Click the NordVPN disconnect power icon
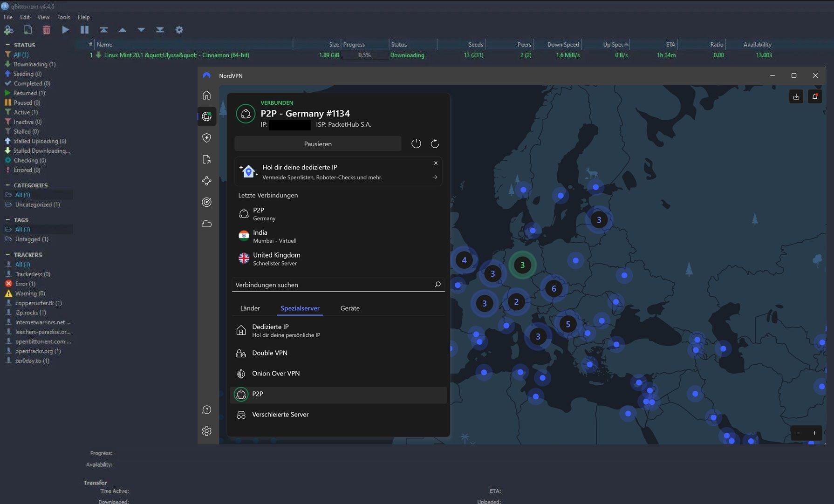The width and height of the screenshot is (834, 504). (x=416, y=143)
